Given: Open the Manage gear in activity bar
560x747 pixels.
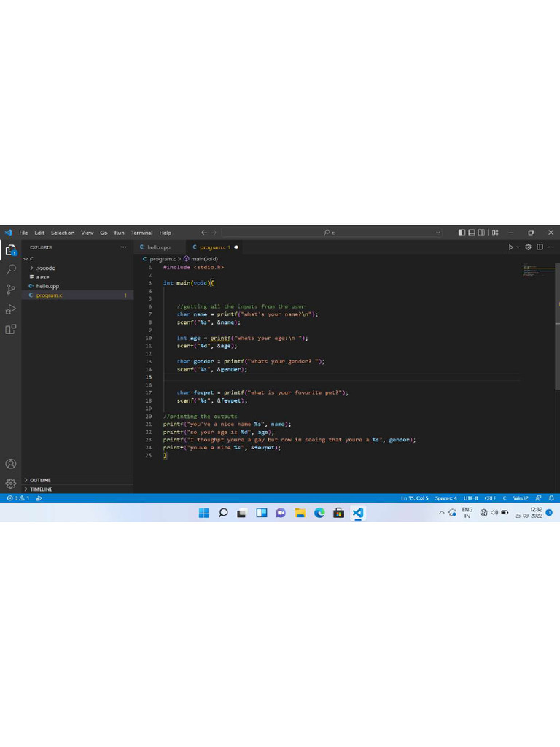Looking at the screenshot, I should click(x=10, y=484).
